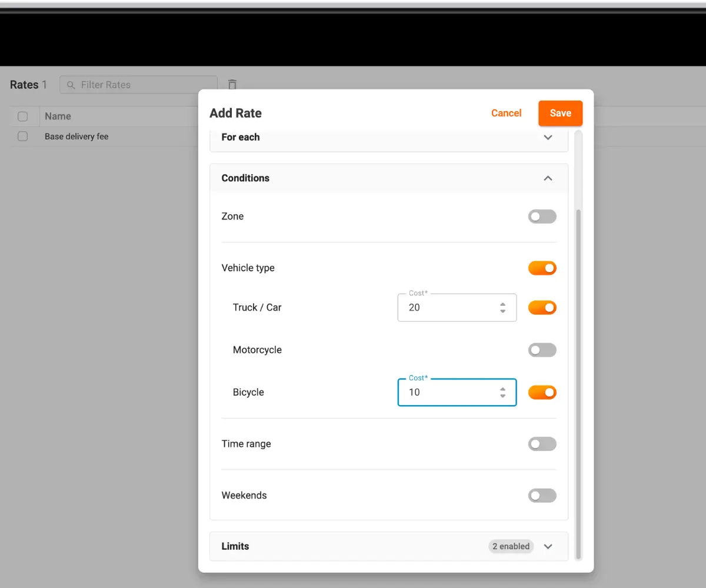Click the Limits section title
This screenshot has height=588, width=706.
pyautogui.click(x=235, y=546)
